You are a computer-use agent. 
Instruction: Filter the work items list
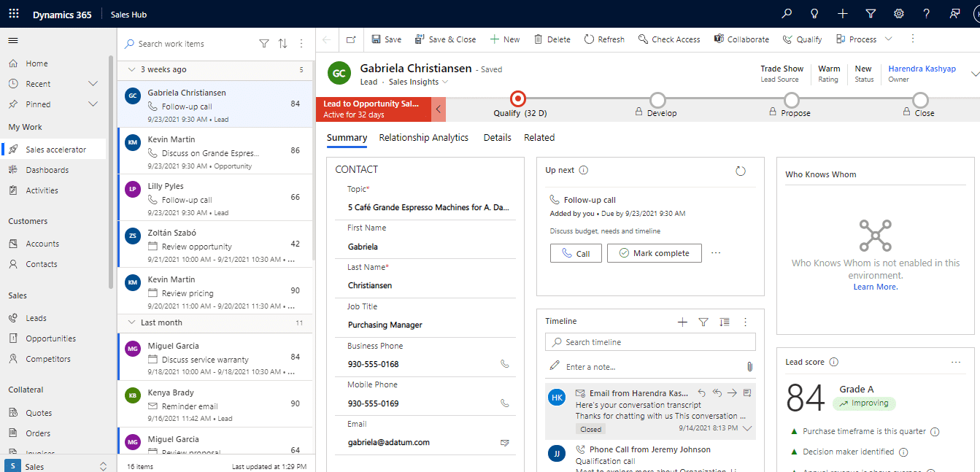point(264,44)
